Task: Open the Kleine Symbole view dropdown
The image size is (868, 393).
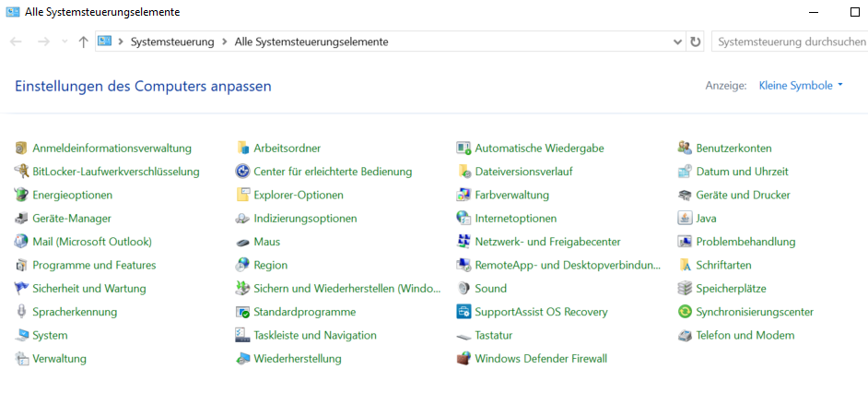Action: (801, 86)
